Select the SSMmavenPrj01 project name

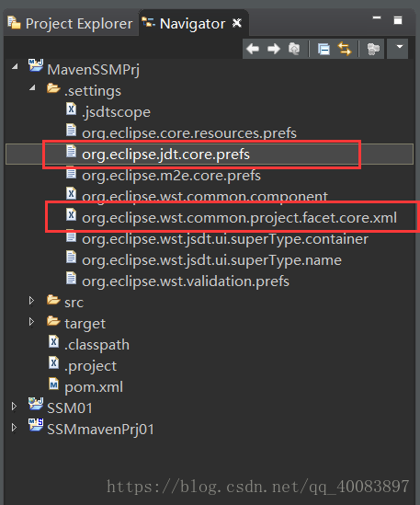pyautogui.click(x=100, y=430)
